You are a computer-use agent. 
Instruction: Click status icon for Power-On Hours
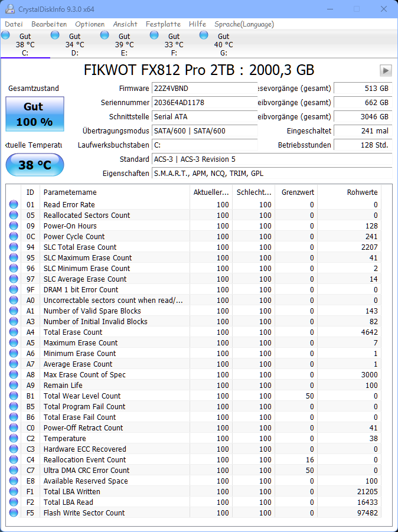click(x=14, y=226)
